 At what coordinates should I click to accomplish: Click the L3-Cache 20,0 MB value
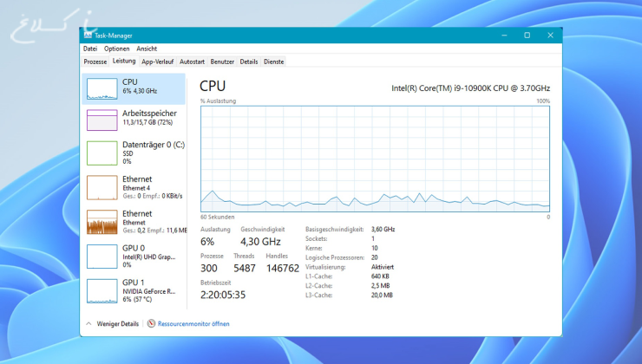[382, 296]
